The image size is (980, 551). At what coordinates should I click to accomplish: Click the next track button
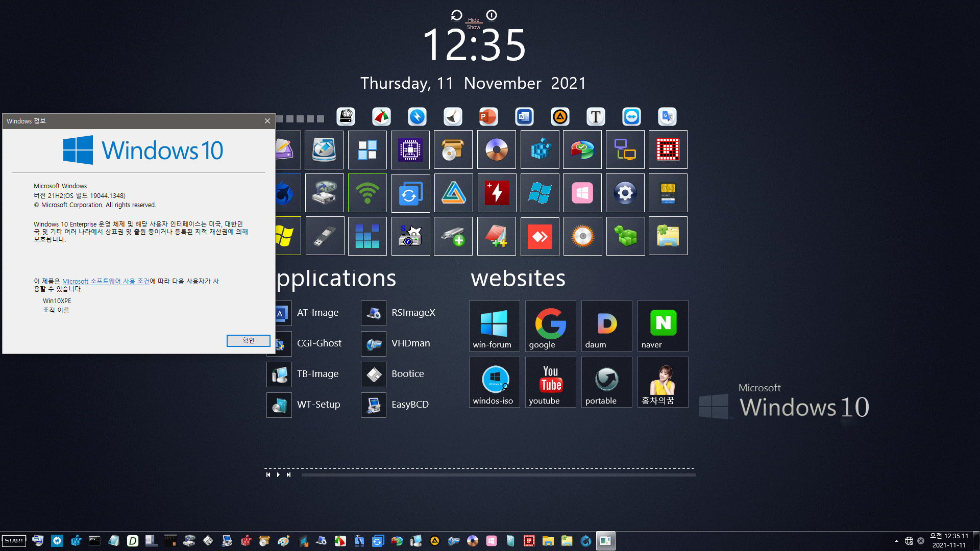[288, 475]
